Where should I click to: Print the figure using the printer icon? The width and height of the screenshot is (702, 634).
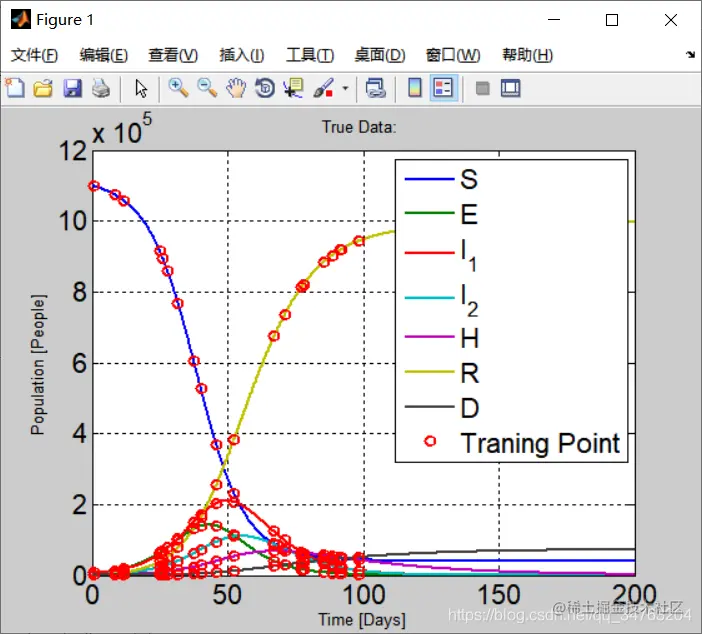[x=101, y=88]
